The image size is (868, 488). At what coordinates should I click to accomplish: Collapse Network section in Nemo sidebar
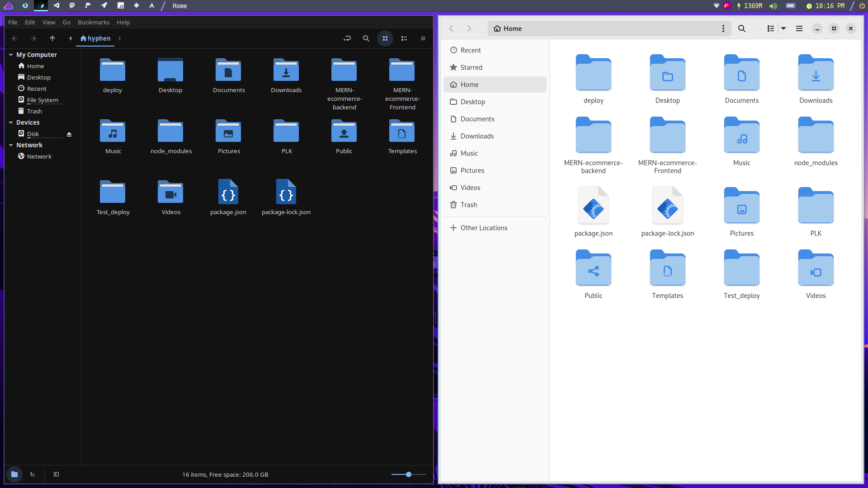coord(11,145)
